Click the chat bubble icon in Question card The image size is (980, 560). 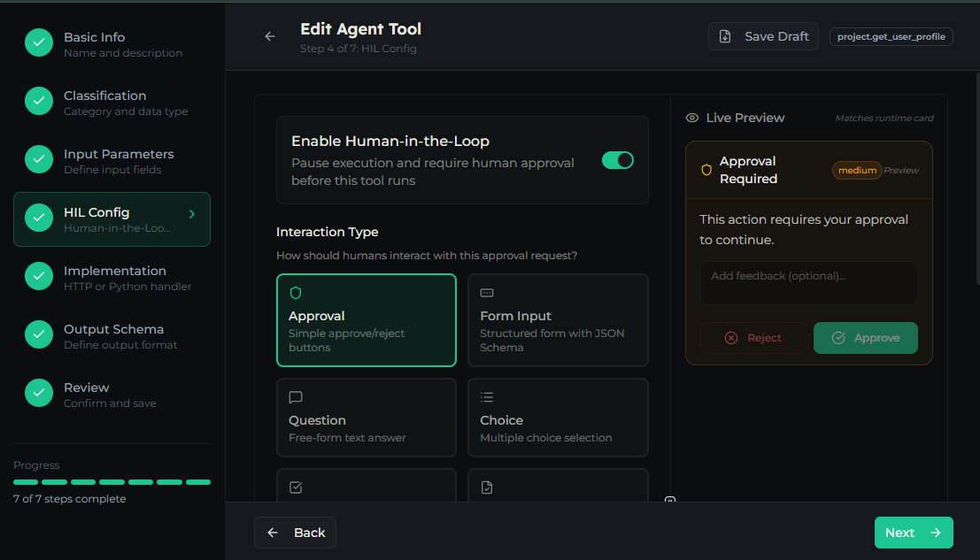click(x=296, y=397)
